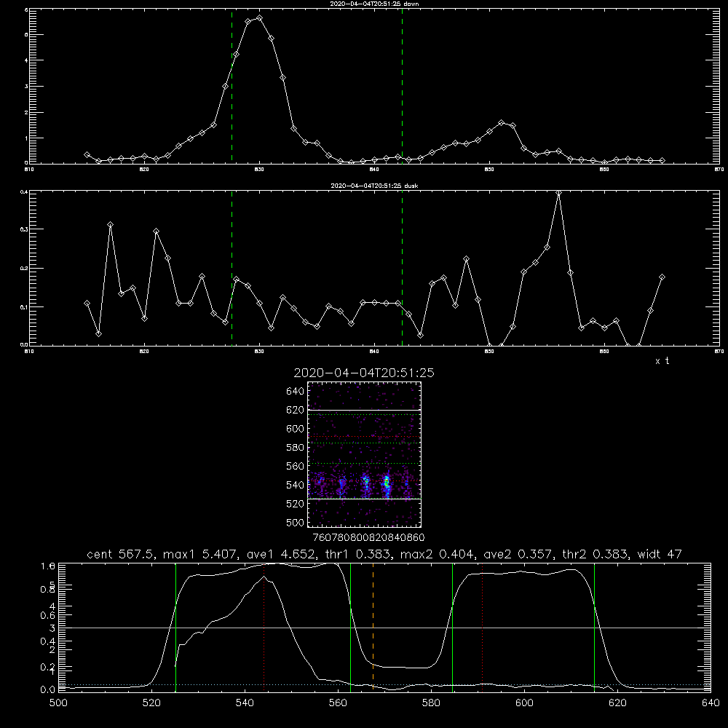Click the large timestamp title above the spectral image

pyautogui.click(x=364, y=373)
